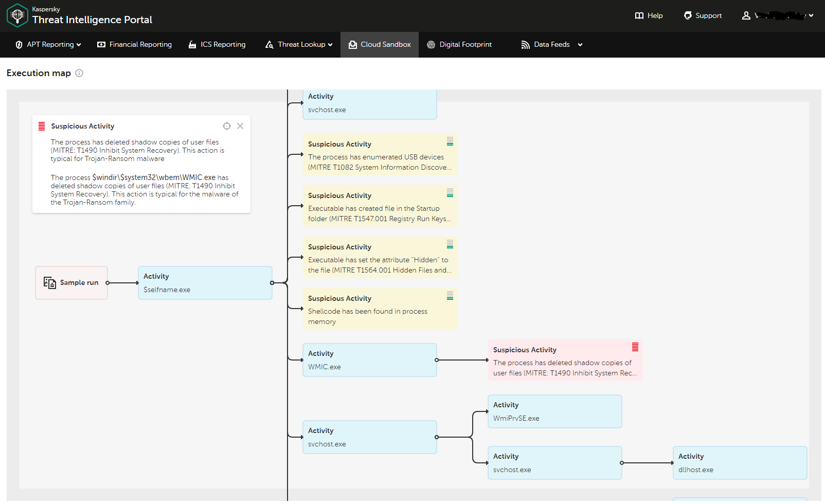
Task: Select the dllhost.exe activity node
Action: point(740,463)
